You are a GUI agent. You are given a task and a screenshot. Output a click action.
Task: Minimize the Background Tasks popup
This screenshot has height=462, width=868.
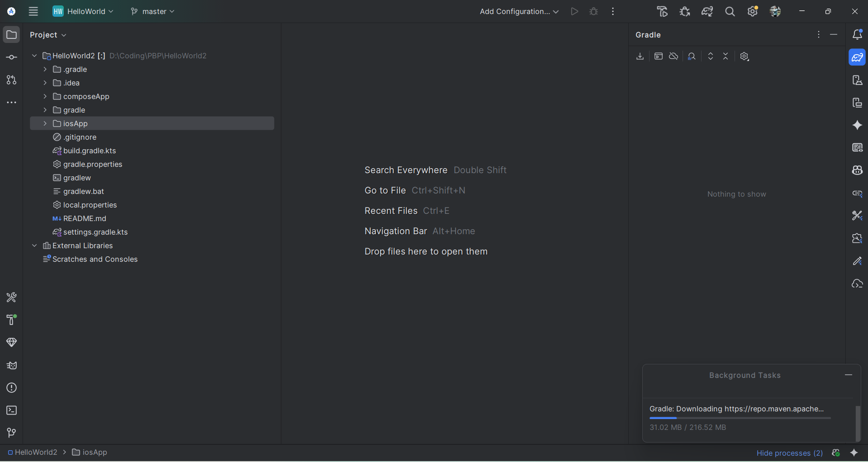point(849,375)
